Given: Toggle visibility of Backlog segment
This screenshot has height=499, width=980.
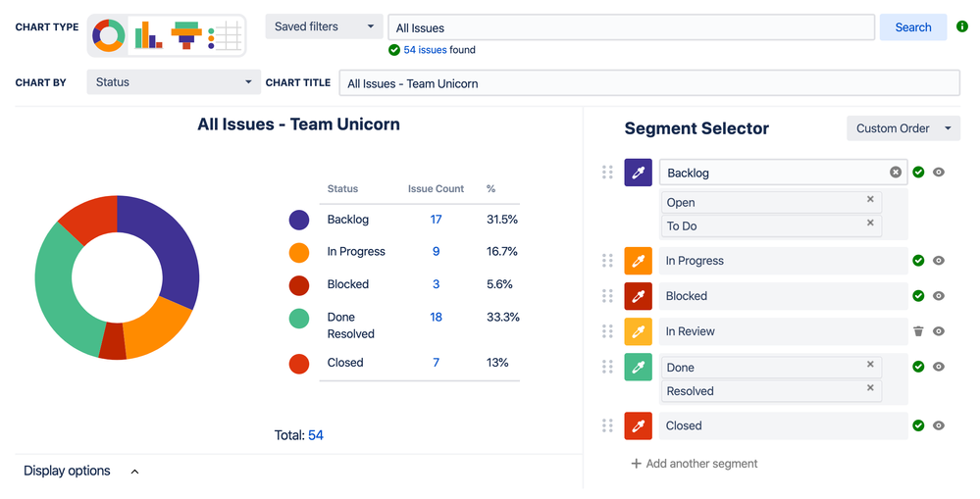Looking at the screenshot, I should (939, 173).
